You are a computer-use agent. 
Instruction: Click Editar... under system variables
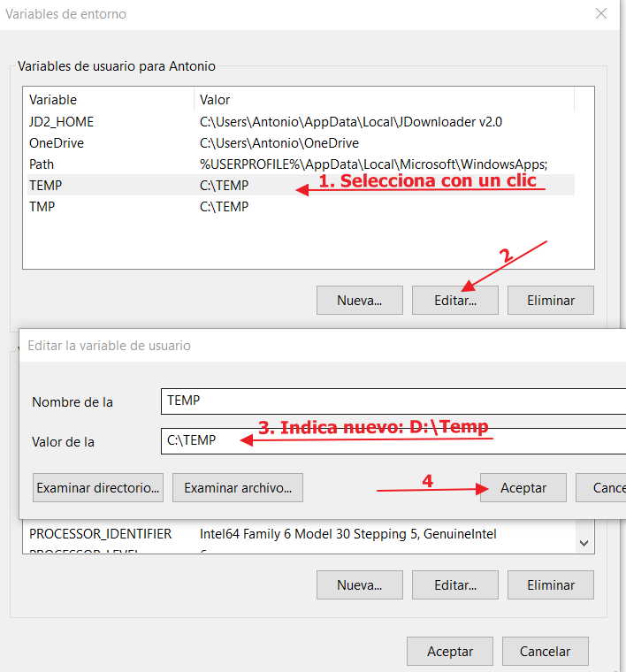(455, 584)
